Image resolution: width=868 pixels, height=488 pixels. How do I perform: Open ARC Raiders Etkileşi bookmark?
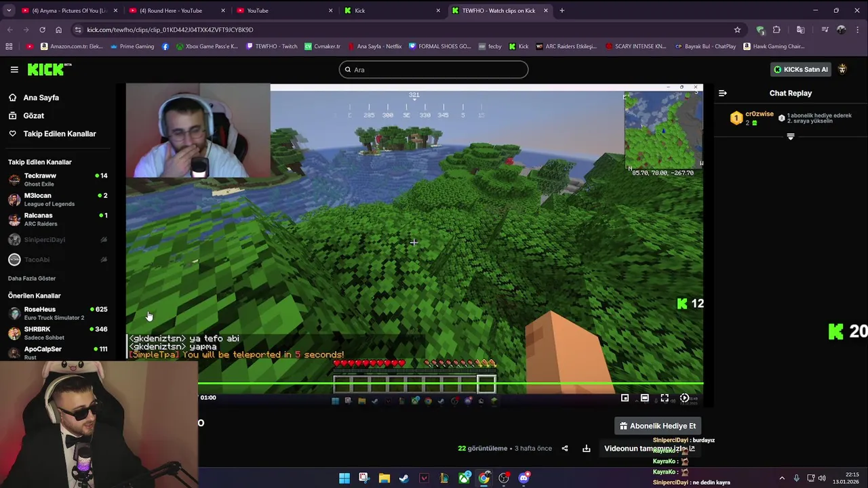(566, 46)
